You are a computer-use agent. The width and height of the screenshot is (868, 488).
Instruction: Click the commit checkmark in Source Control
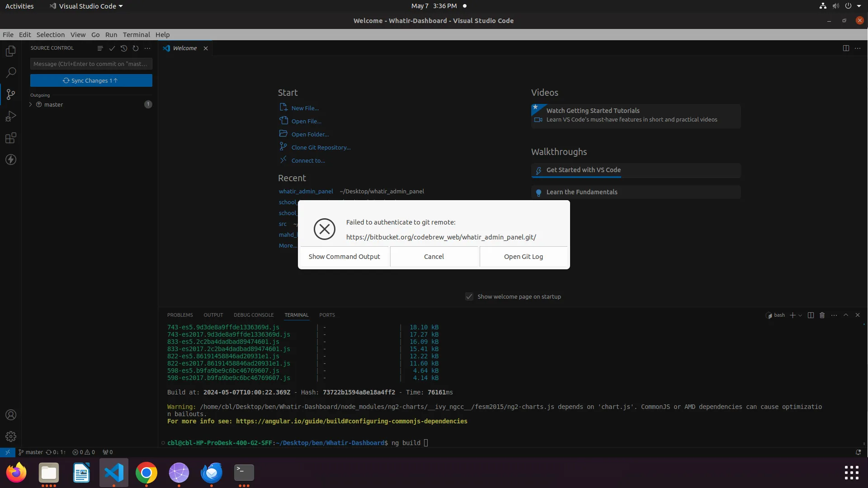pos(112,48)
